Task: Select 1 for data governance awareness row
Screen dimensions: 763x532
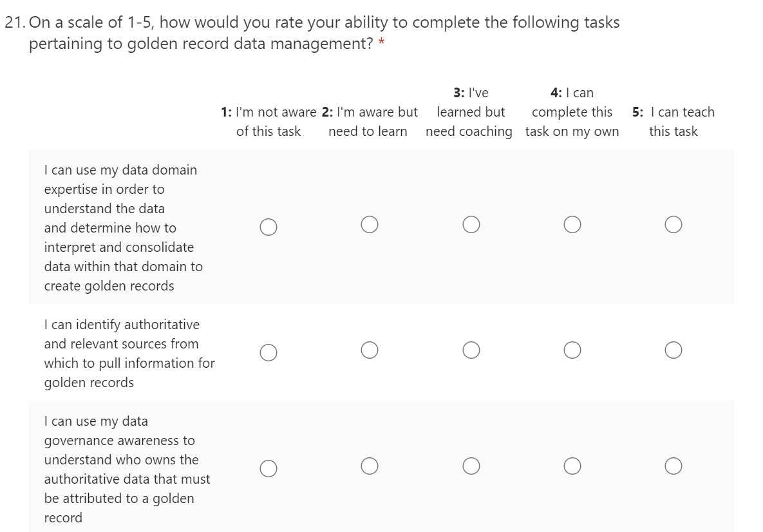Action: tap(268, 468)
